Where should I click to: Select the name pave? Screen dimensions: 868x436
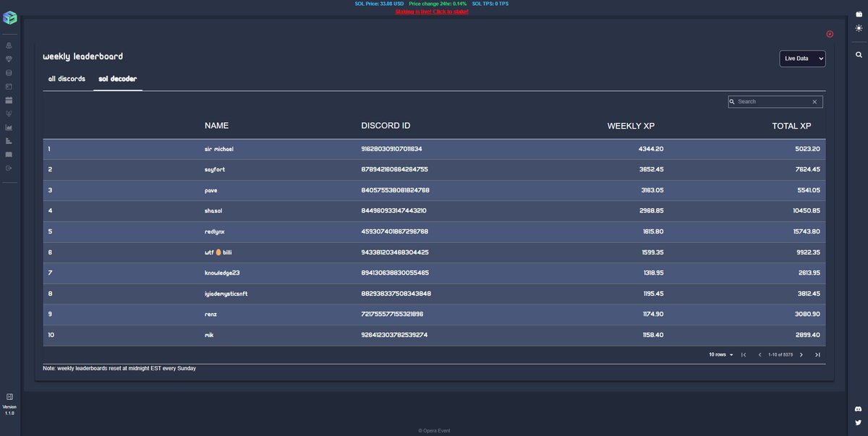211,190
